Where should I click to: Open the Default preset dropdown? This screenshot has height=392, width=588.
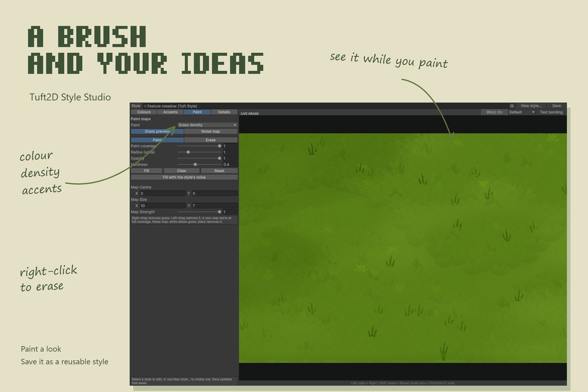(x=522, y=112)
